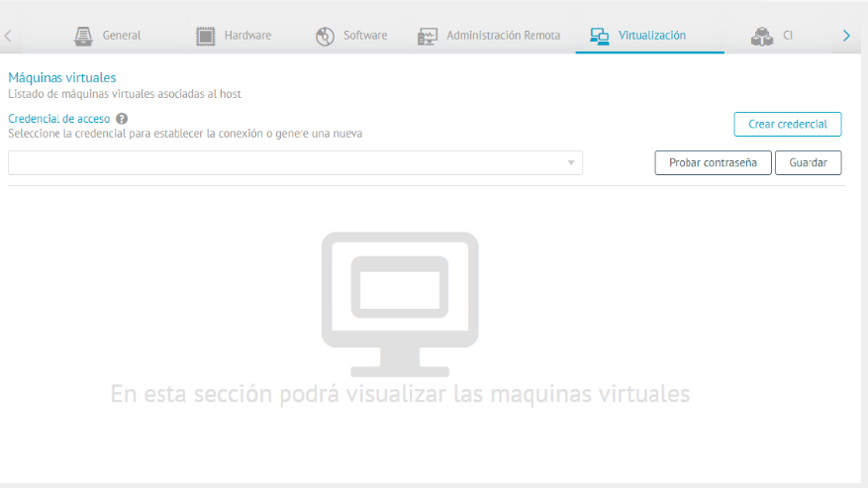Click the General scanner icon
This screenshot has height=488, width=868.
[x=83, y=36]
